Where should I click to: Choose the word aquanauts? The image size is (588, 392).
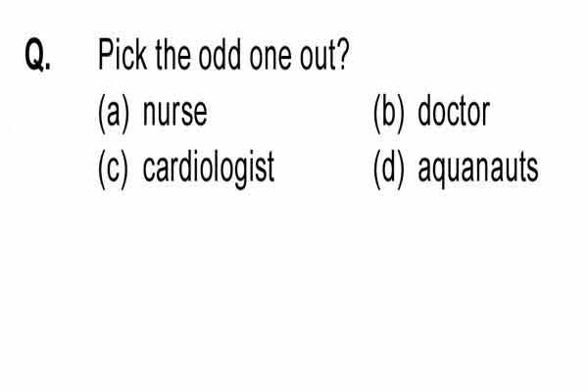[x=478, y=170]
